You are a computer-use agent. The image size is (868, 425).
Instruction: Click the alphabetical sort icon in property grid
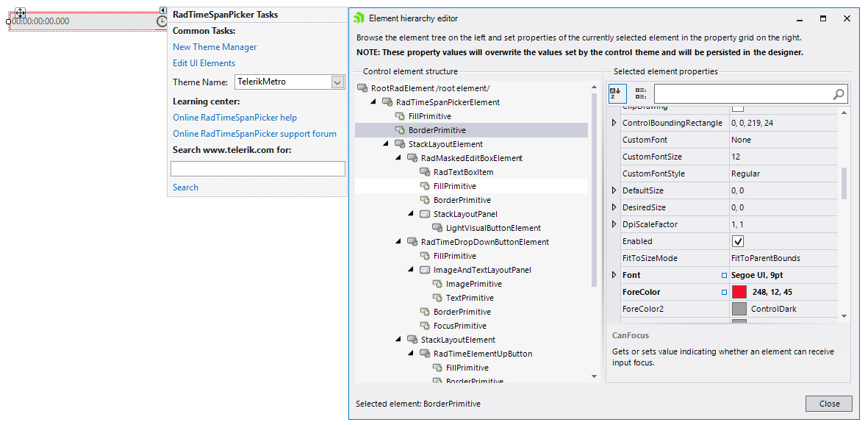(617, 93)
